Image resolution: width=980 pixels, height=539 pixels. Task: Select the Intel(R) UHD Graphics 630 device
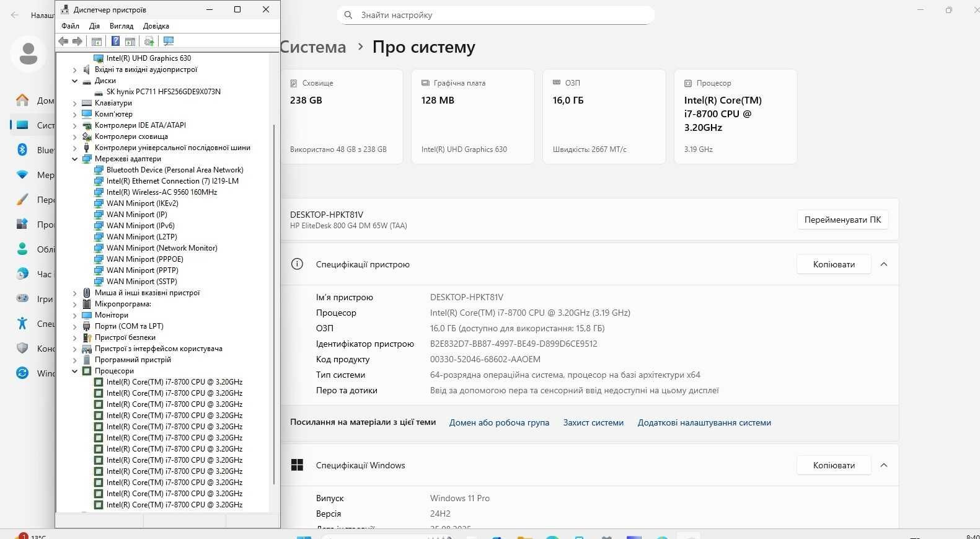(x=149, y=58)
